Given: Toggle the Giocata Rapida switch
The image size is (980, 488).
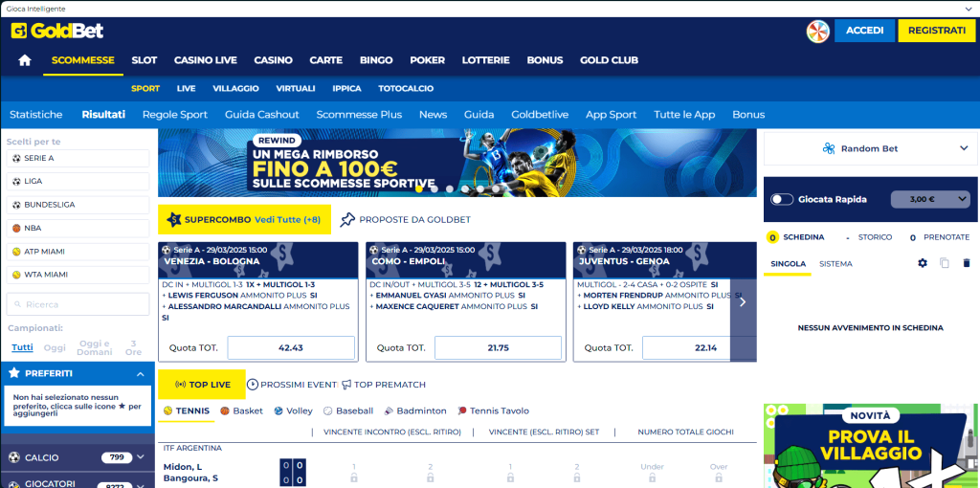Looking at the screenshot, I should tap(782, 199).
